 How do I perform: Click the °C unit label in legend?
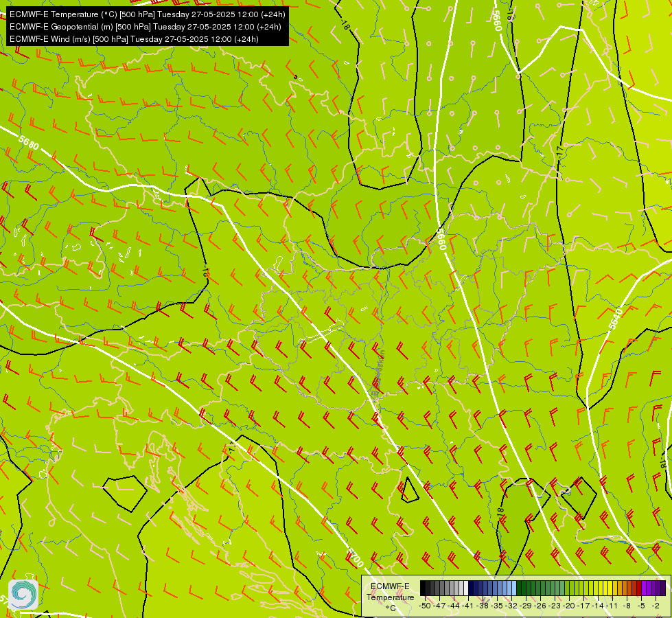(391, 608)
